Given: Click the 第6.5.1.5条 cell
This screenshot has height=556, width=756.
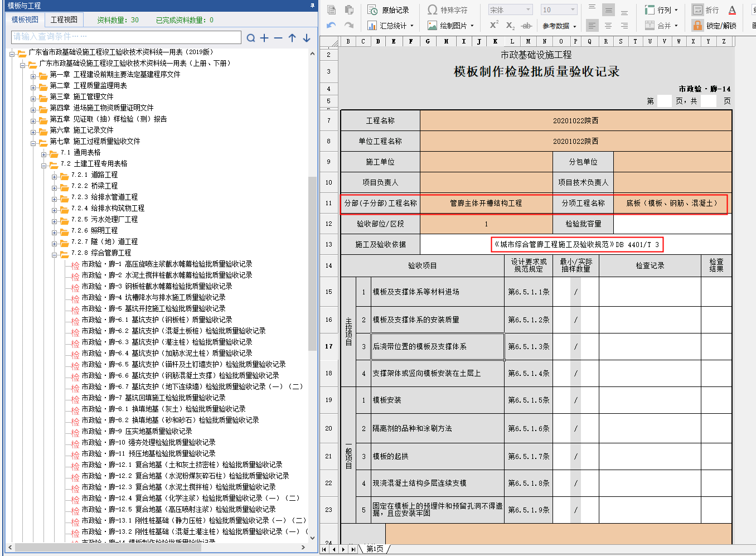Looking at the screenshot, I should pos(529,400).
